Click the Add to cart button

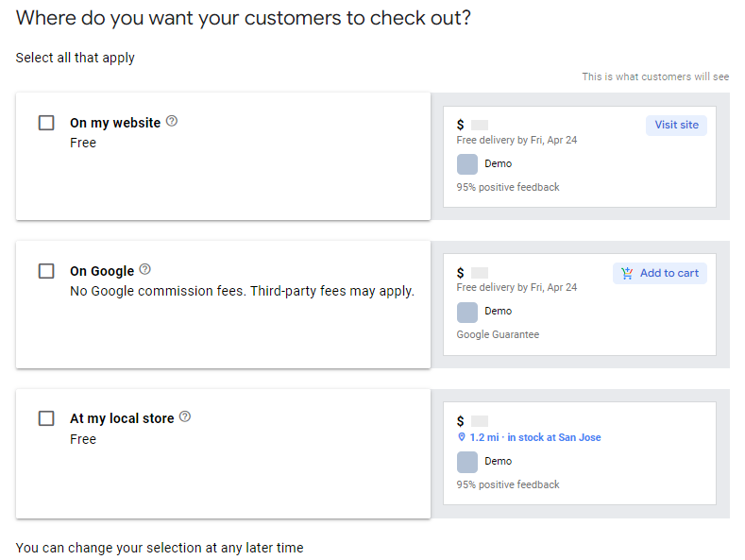pos(660,273)
